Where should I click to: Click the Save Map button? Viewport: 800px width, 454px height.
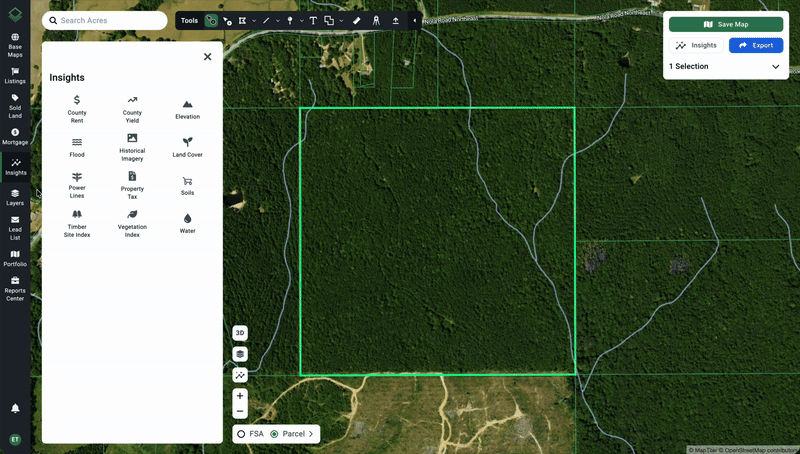point(726,24)
